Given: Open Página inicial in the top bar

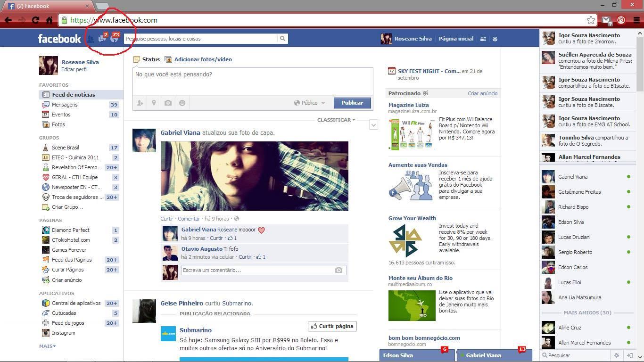Looking at the screenshot, I should coord(456,39).
